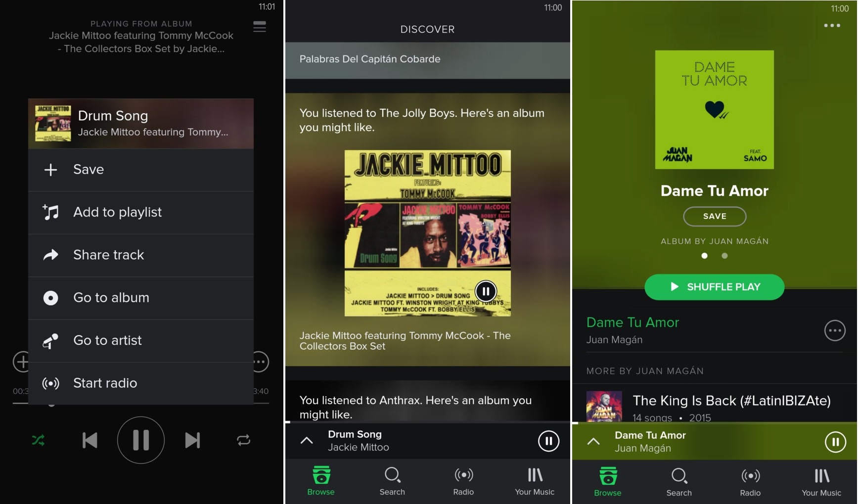Open options for Dame Tu Amor track

tap(835, 331)
